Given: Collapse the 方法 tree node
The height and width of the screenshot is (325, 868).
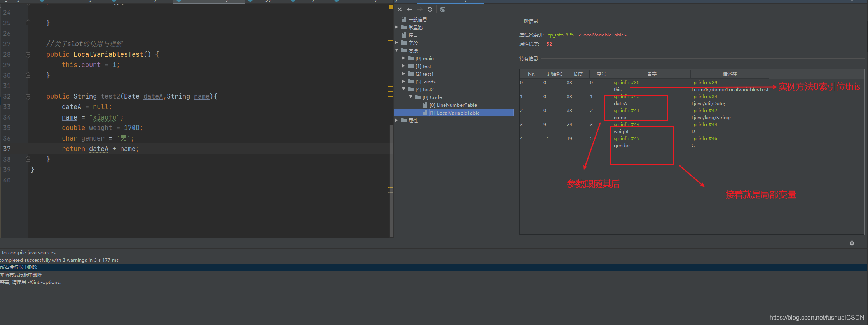Looking at the screenshot, I should 396,50.
